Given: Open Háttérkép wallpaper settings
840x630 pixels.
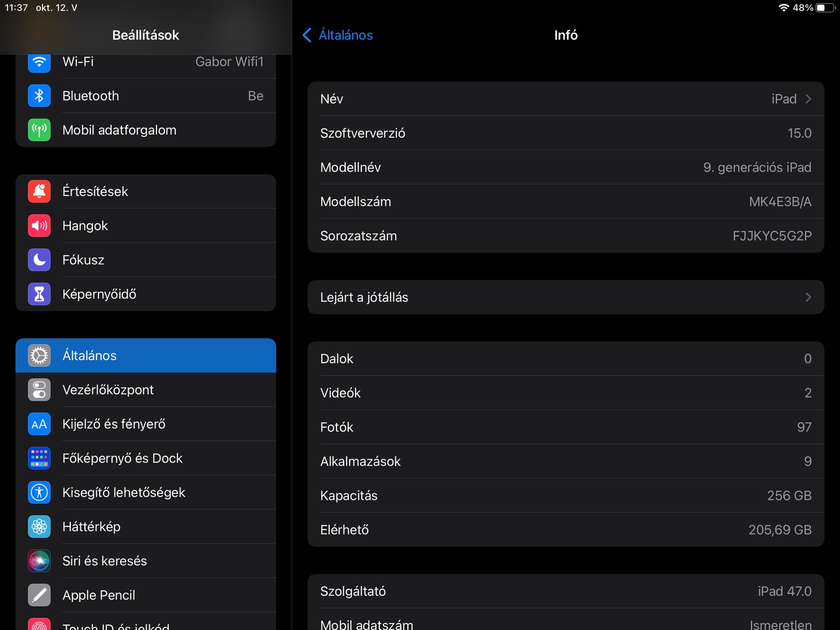Looking at the screenshot, I should pyautogui.click(x=91, y=527).
